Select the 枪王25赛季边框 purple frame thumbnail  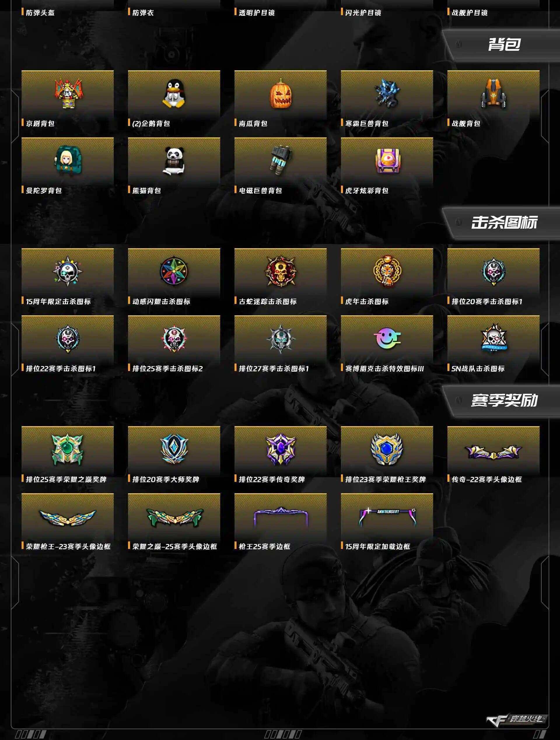pyautogui.click(x=280, y=517)
